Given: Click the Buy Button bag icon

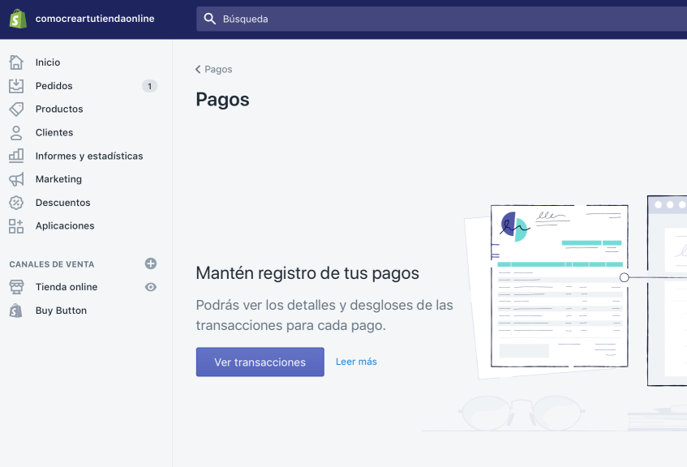Looking at the screenshot, I should (x=16, y=311).
